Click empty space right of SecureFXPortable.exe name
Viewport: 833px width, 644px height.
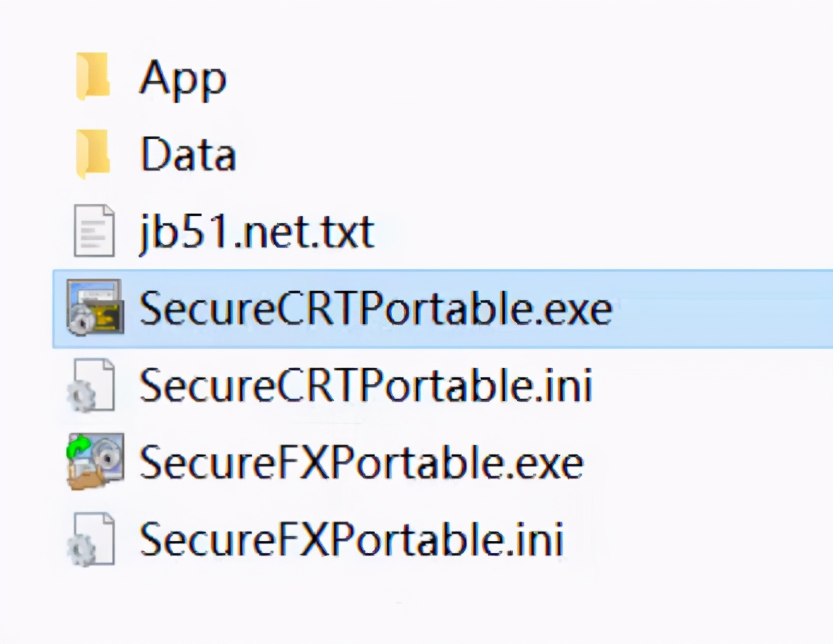[x=699, y=462]
